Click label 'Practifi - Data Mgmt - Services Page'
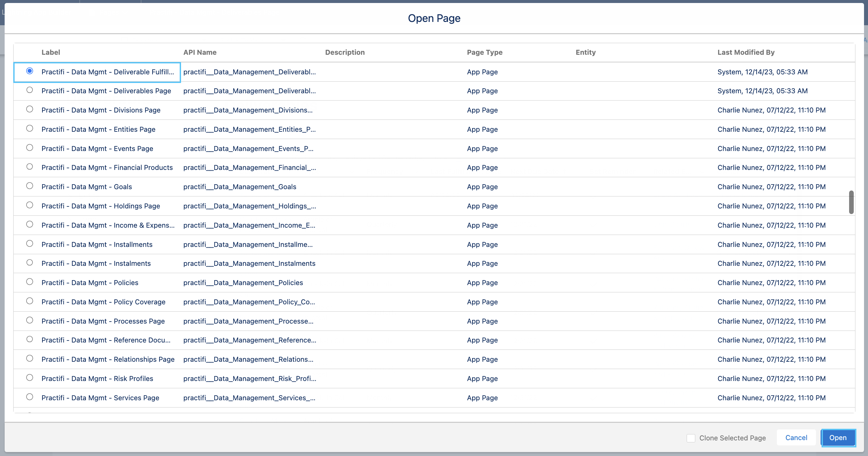Screen dimensions: 868x456 click(x=100, y=398)
